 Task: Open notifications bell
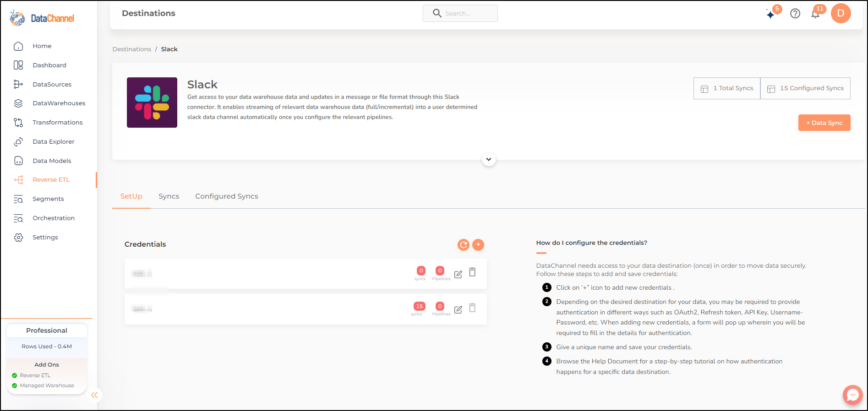815,14
